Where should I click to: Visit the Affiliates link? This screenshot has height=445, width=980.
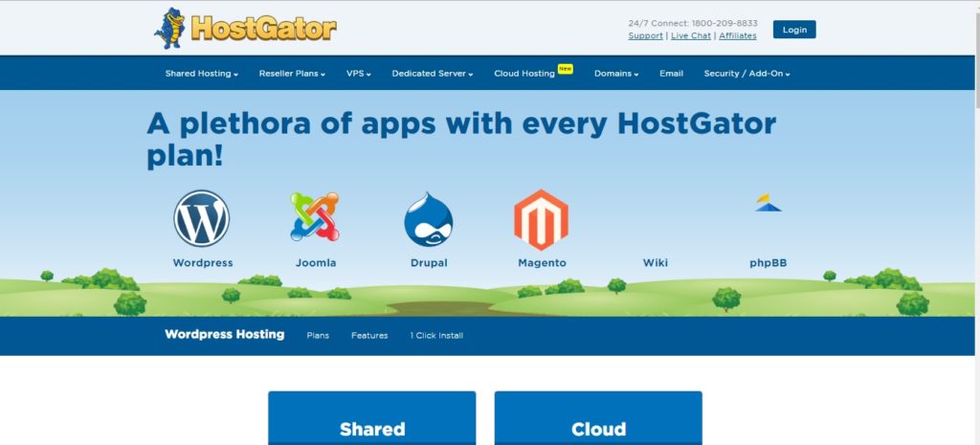738,35
